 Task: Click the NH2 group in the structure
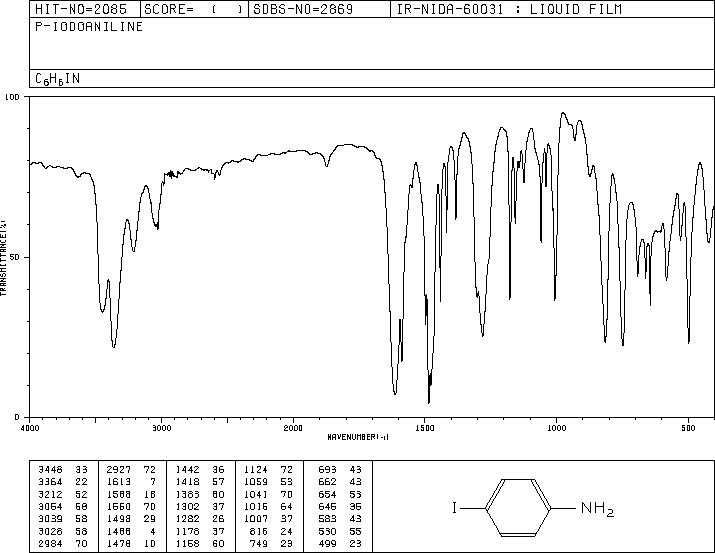[598, 508]
